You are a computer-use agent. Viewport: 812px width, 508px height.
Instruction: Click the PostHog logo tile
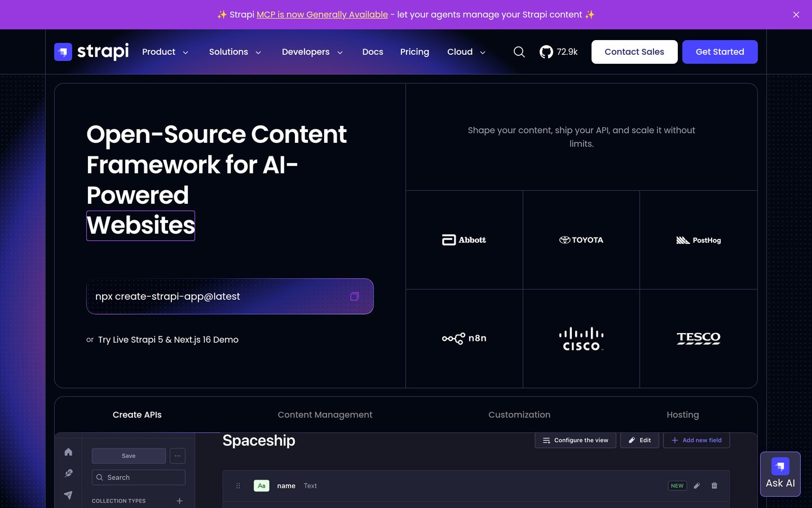pyautogui.click(x=699, y=240)
